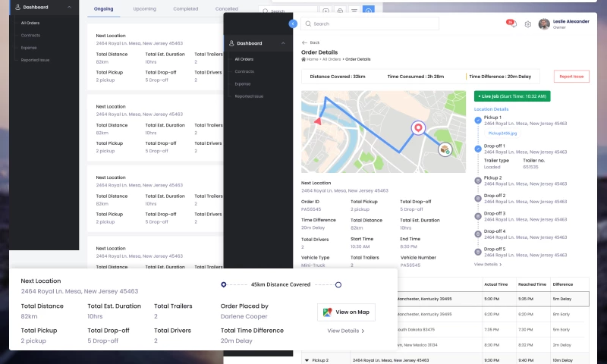
Task: Expand the Pickup 2 row in the table
Action: coord(307,359)
